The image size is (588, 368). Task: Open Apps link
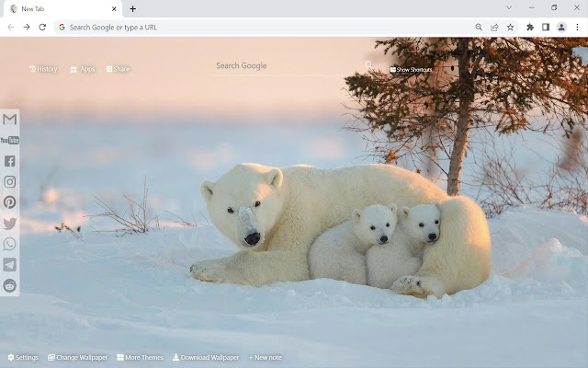tap(83, 69)
